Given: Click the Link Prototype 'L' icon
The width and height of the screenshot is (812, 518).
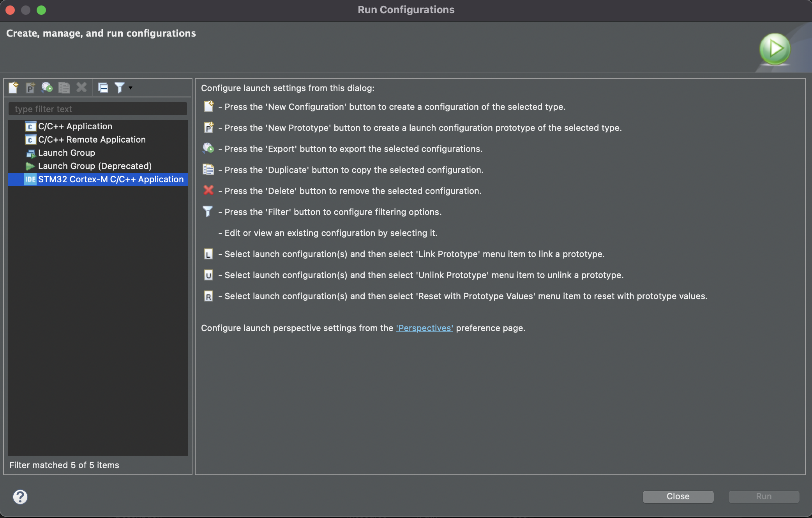Looking at the screenshot, I should (208, 254).
